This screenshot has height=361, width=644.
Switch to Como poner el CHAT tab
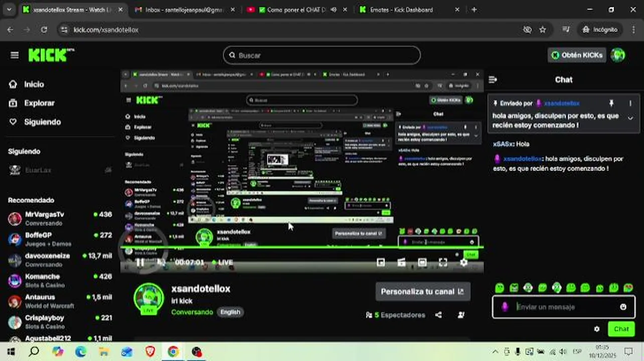(297, 10)
